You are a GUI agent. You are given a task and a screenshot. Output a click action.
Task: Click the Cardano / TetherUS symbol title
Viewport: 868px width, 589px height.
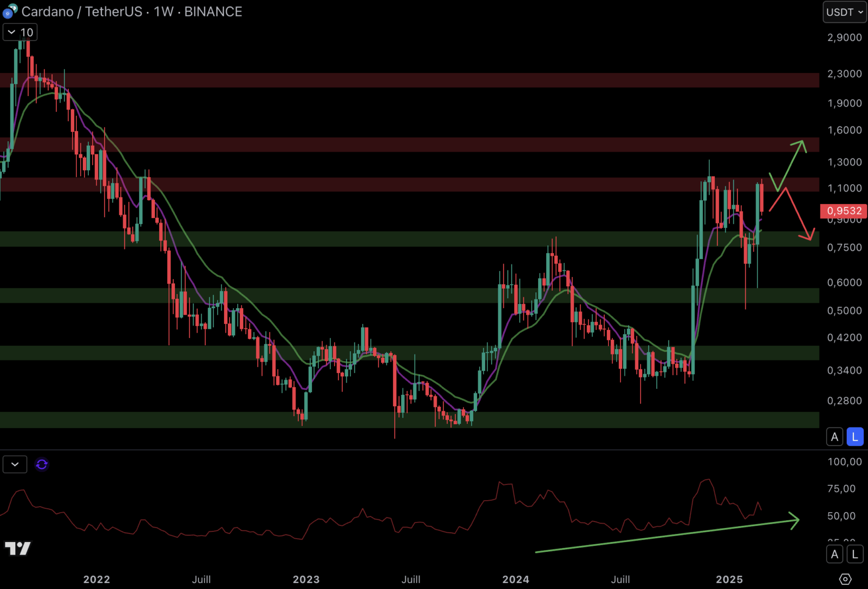[82, 11]
